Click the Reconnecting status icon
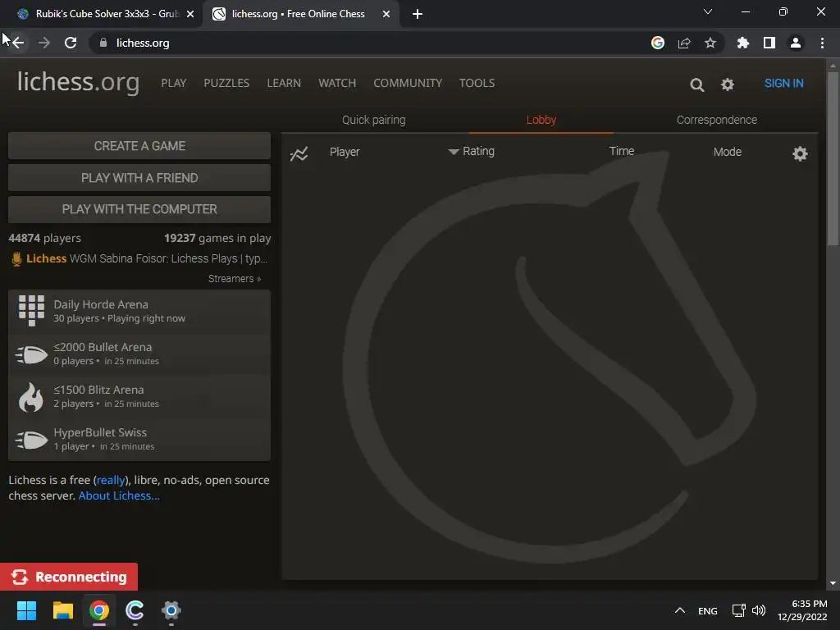Viewport: 840px width, 630px height. point(20,577)
